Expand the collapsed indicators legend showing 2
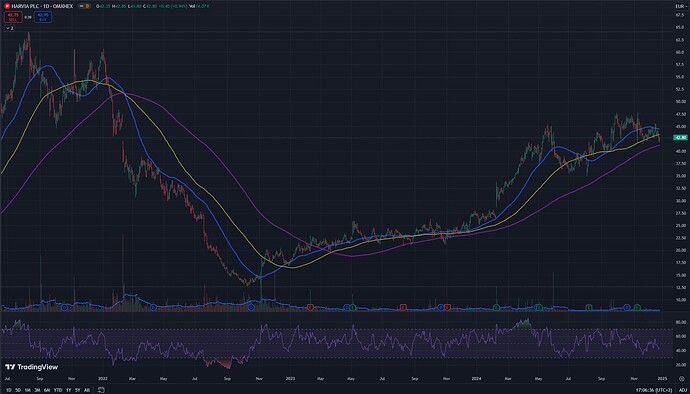This screenshot has width=690, height=394. (9, 28)
